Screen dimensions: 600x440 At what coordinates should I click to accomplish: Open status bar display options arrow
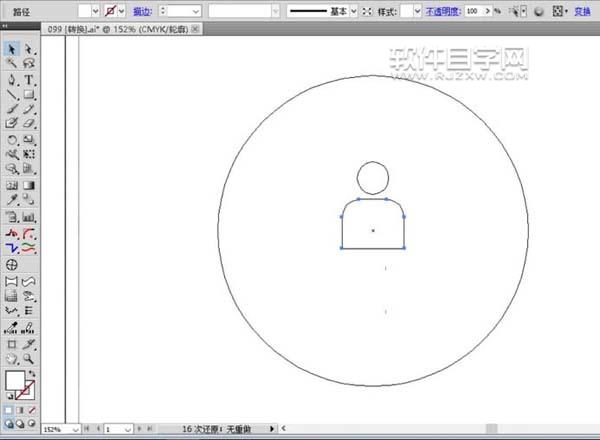[x=272, y=429]
